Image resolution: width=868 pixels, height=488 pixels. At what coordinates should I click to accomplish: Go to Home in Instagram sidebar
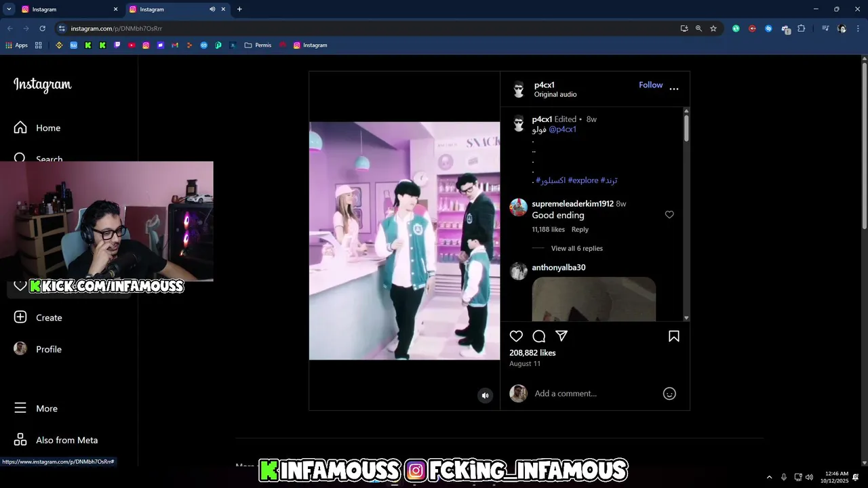pos(37,128)
